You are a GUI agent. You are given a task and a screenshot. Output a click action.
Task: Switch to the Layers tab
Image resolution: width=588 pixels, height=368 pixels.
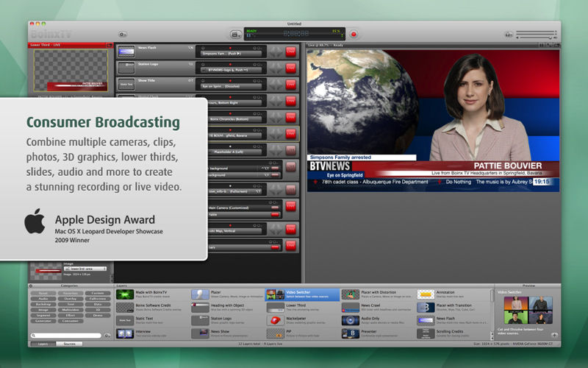pyautogui.click(x=43, y=344)
